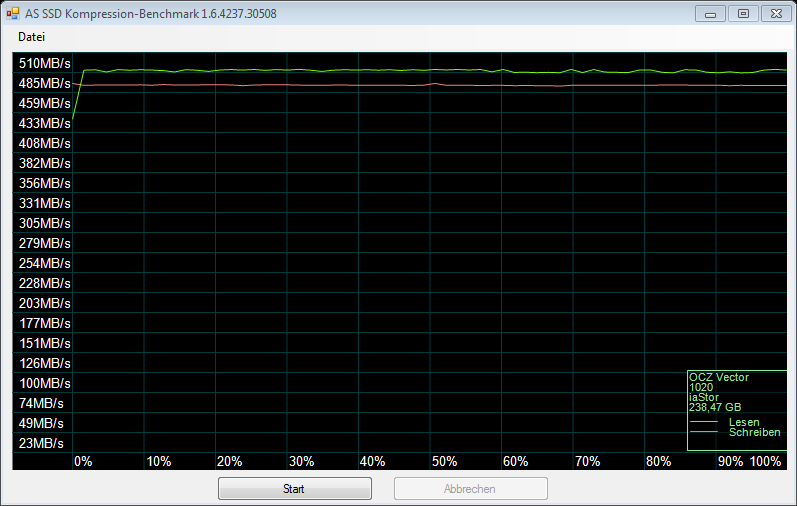Click the disabled Abbrechen button

click(471, 489)
